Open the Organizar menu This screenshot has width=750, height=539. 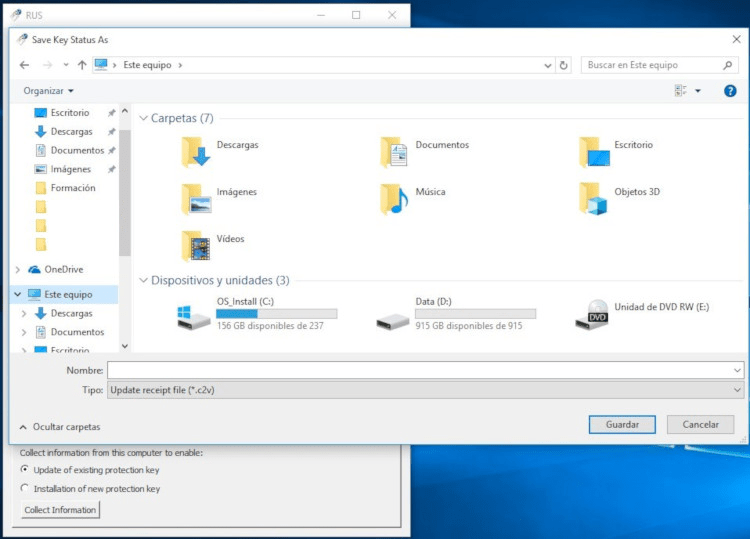point(48,91)
